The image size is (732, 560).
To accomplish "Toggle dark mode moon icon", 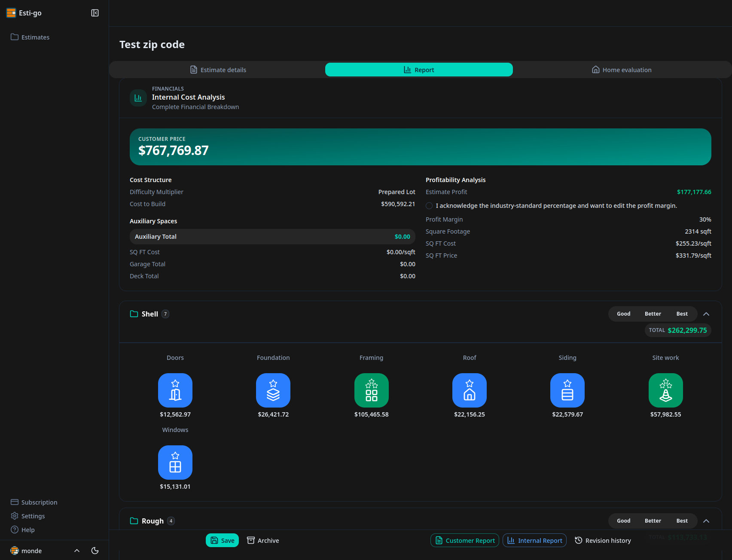I will click(95, 551).
